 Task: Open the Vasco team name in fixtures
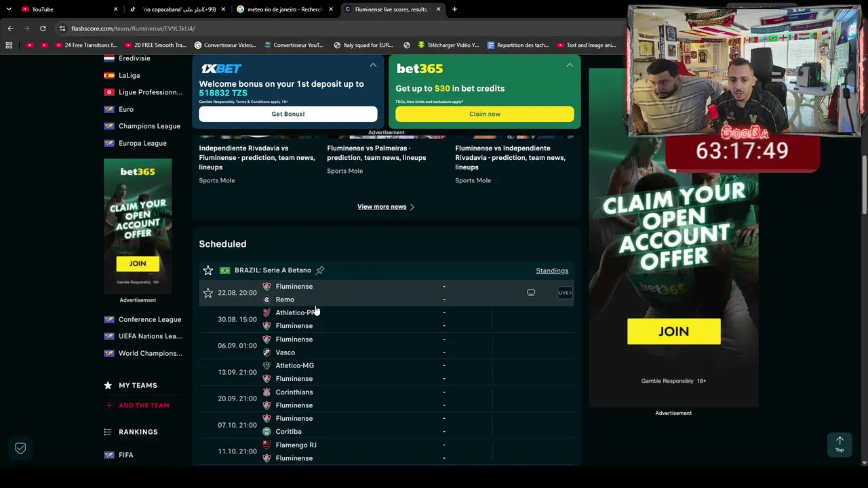pos(285,352)
